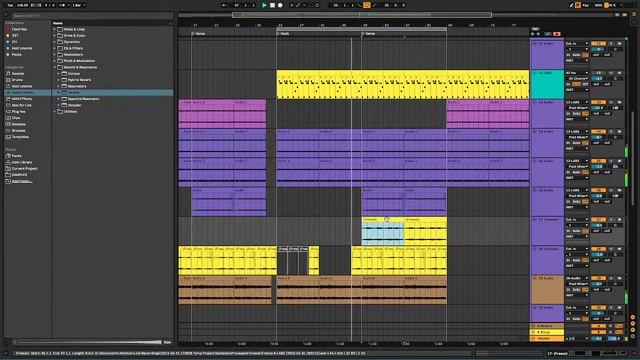Enable the Punch-Out switch
640x360 pixels.
tap(374, 5)
